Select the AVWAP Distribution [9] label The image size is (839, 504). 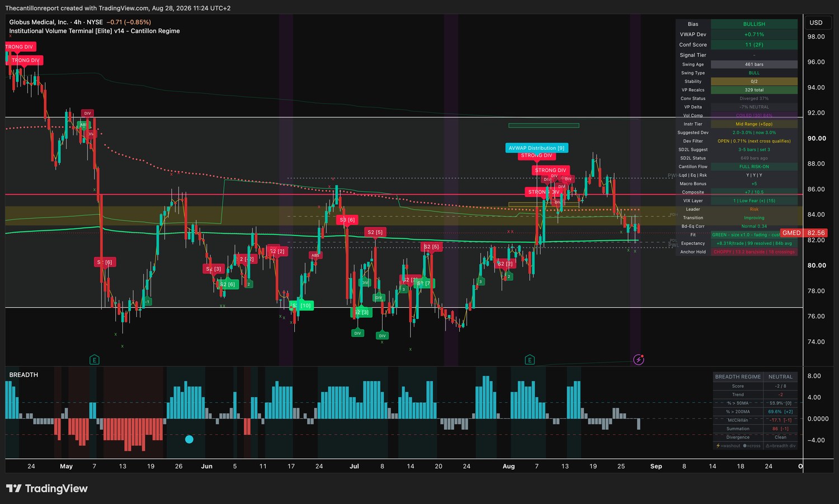[x=536, y=148]
